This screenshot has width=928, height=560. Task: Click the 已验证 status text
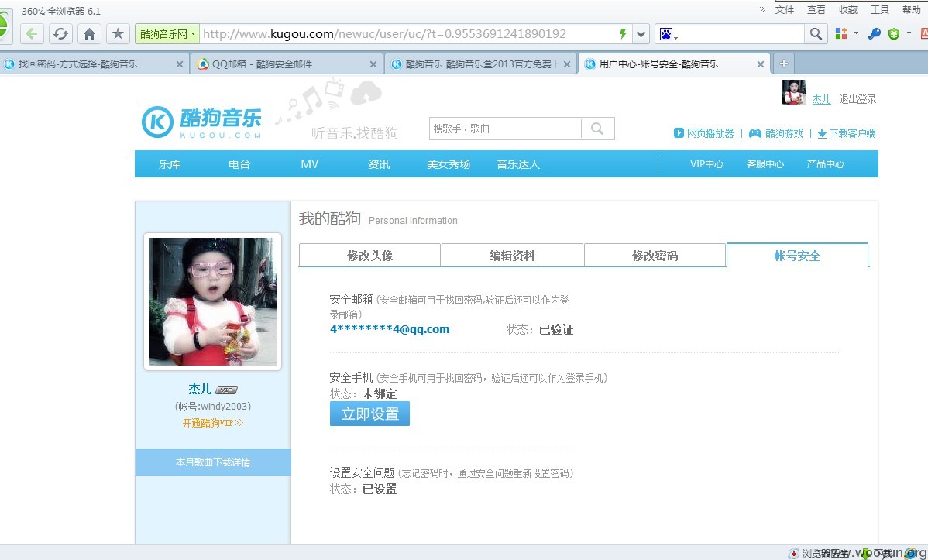click(556, 330)
